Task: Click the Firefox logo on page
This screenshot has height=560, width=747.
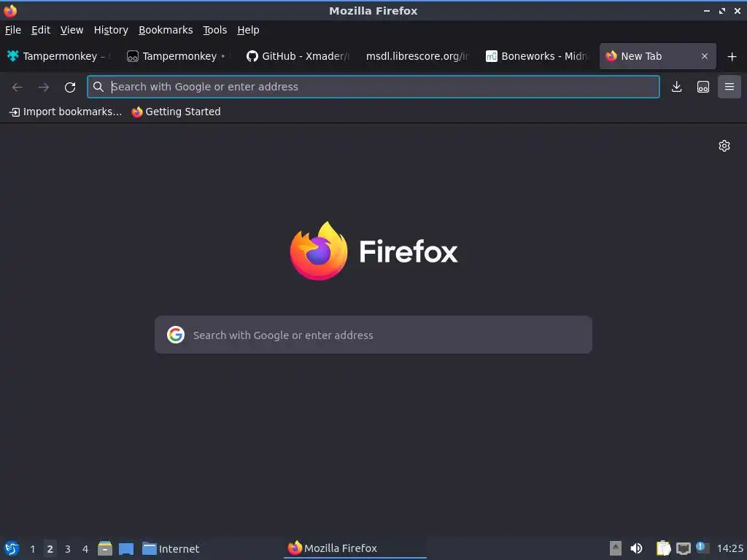Action: click(x=373, y=251)
